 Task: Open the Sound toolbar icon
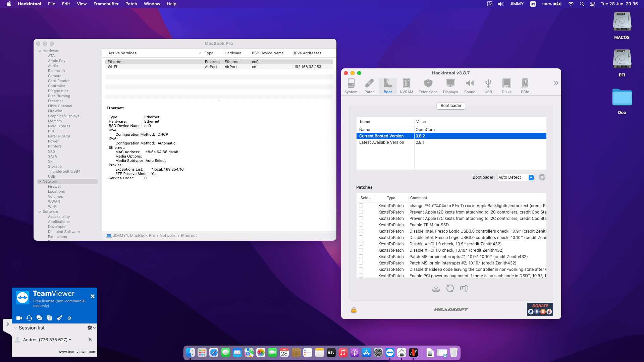pyautogui.click(x=470, y=86)
